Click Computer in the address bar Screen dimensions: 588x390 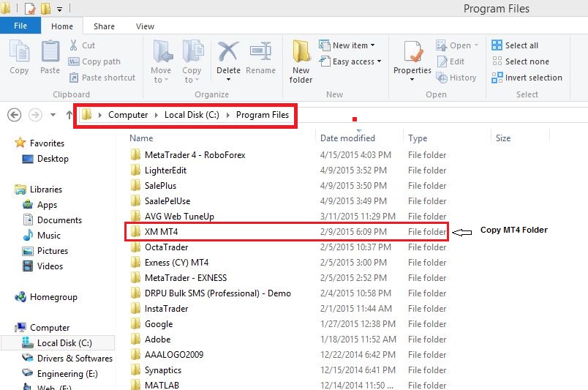[128, 115]
